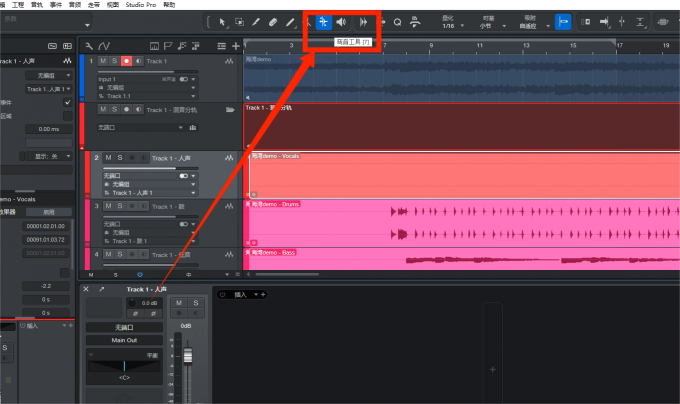
Task: Toggle the blue Snap button
Action: pos(563,22)
